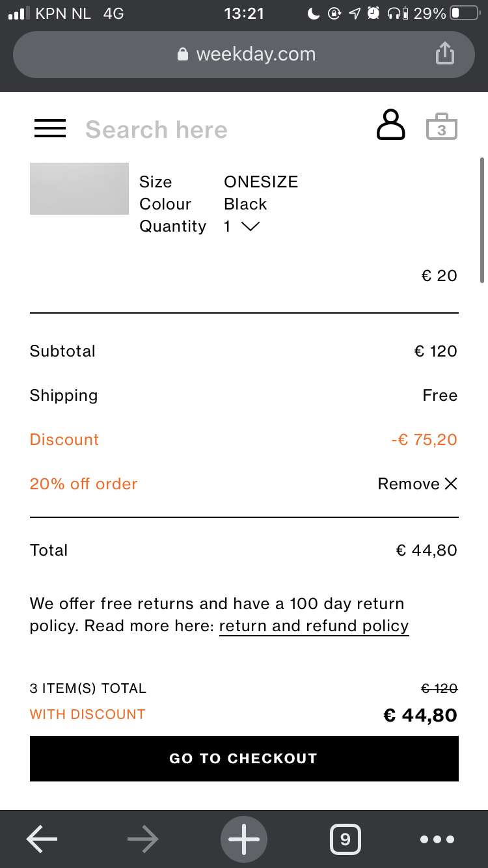This screenshot has height=868, width=488.
Task: Open the hamburger navigation menu
Action: [50, 128]
